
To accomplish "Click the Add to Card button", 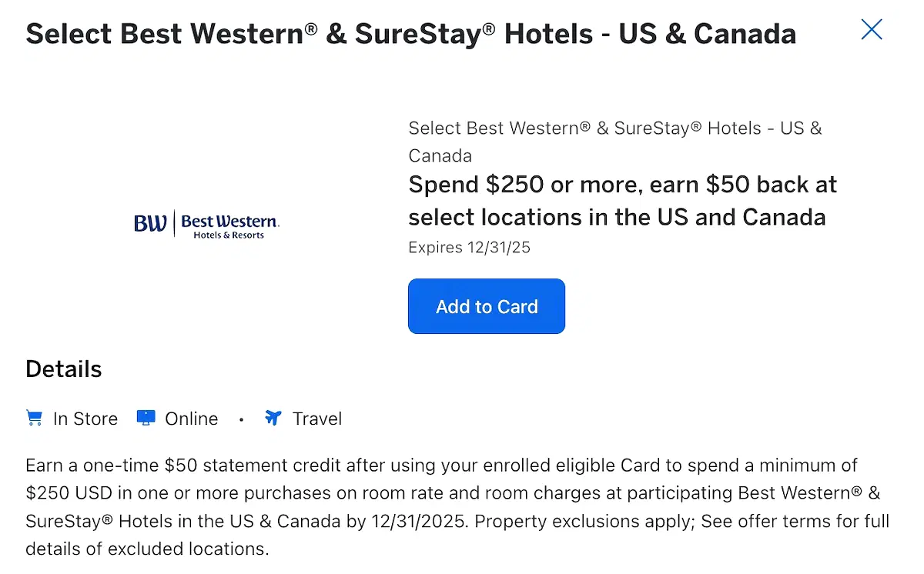I will tap(486, 305).
